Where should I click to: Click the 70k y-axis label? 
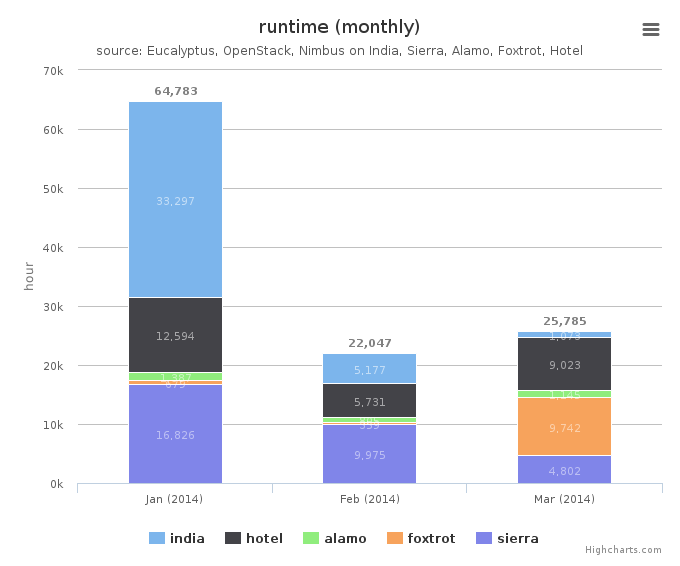coord(53,71)
